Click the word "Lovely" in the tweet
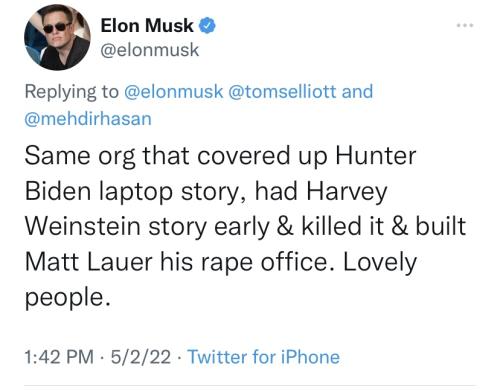This screenshot has width=500, height=390. (x=380, y=262)
